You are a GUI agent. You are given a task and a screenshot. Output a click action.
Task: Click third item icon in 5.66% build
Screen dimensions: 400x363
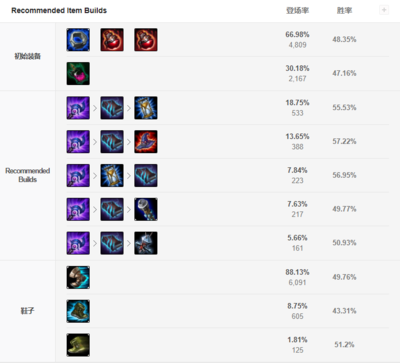146,243
